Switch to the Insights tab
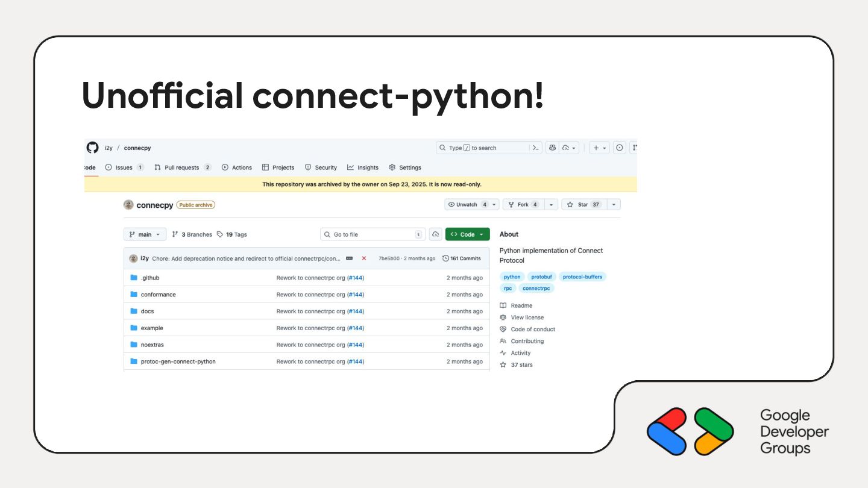The image size is (868, 488). click(x=363, y=167)
